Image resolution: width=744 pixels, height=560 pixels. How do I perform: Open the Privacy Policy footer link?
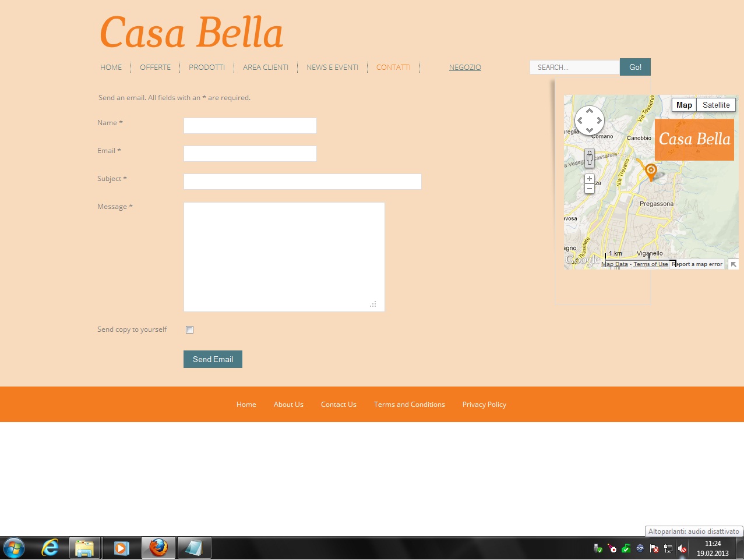pos(484,405)
